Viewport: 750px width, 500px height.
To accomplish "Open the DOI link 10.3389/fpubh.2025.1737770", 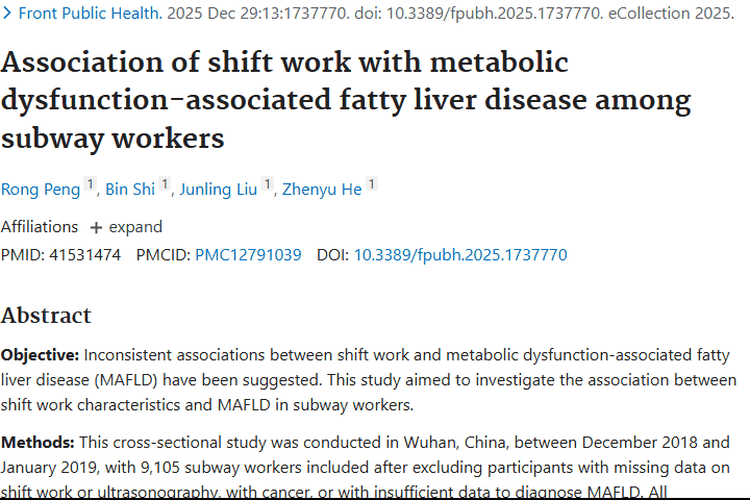I will pos(460,255).
